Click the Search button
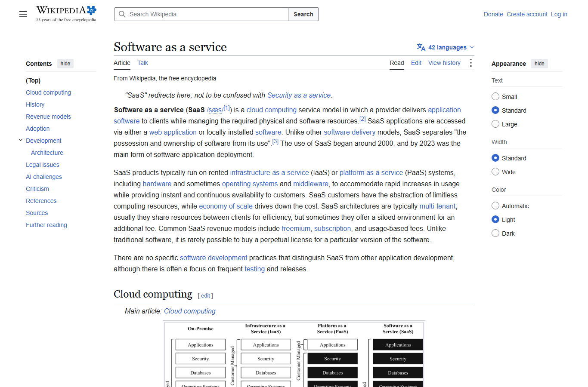 click(x=303, y=14)
